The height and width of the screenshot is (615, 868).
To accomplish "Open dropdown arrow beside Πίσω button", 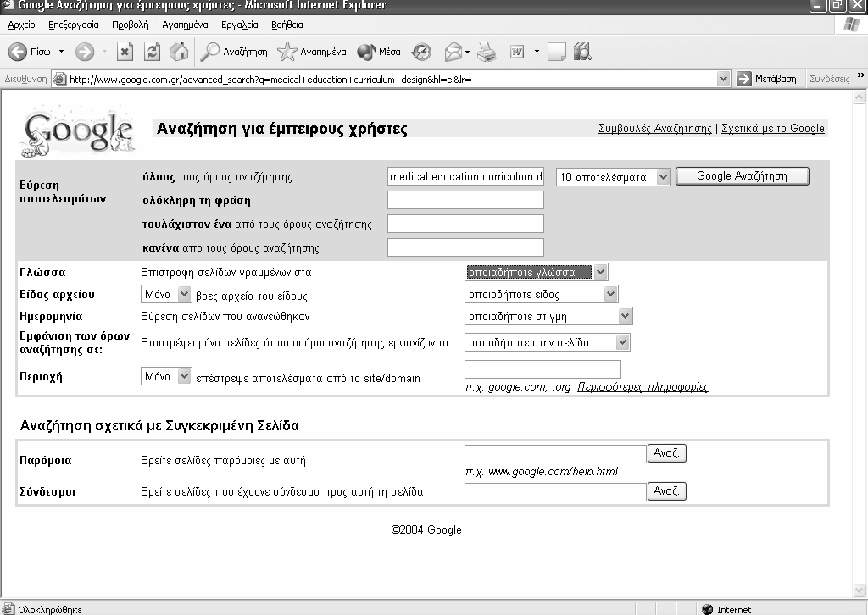I will point(61,52).
